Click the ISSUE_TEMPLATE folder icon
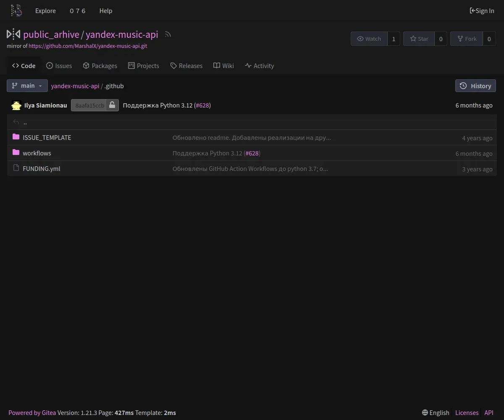Screen dimensions: 504x420 [x=16, y=137]
